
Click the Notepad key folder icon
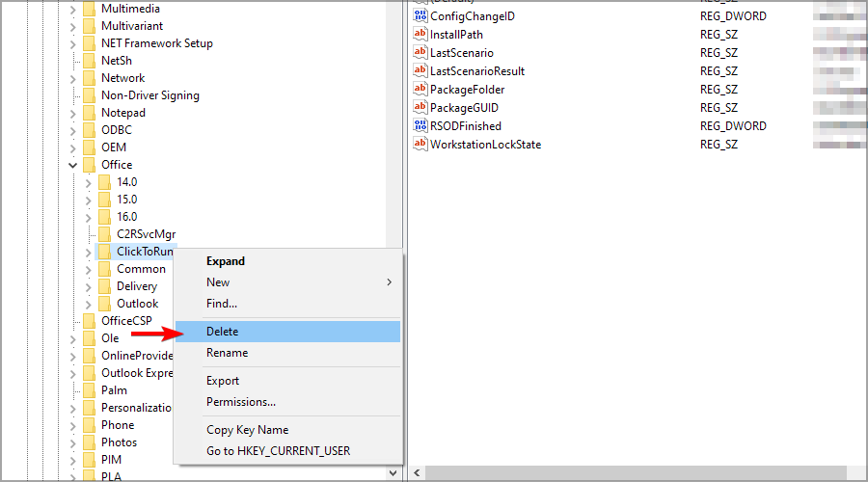pos(89,113)
